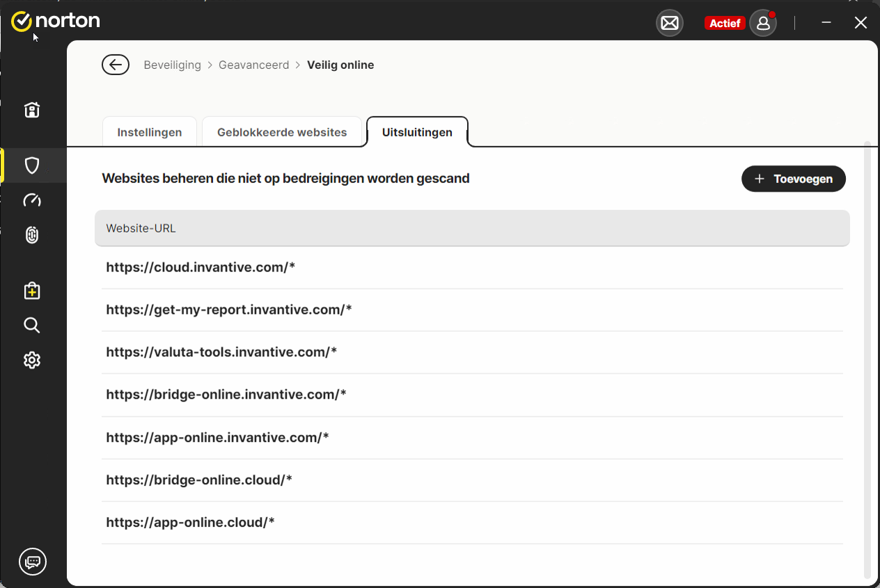Open the account profile icon

tap(763, 23)
